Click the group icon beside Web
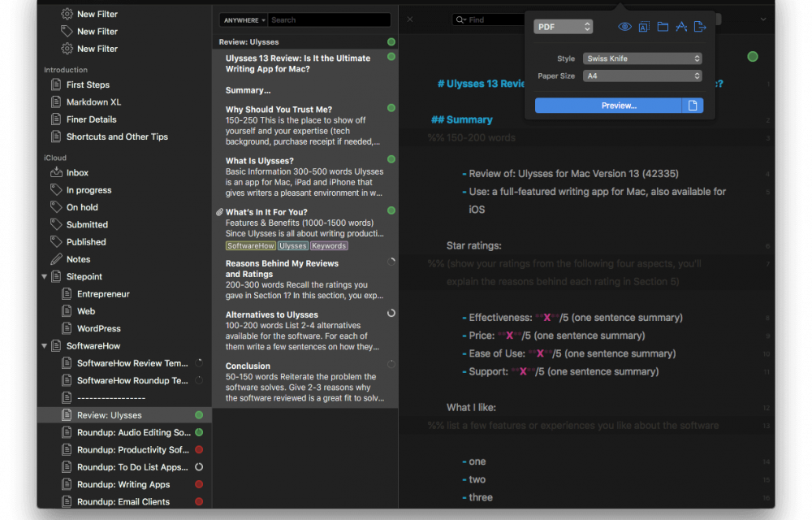The image size is (812, 520). coord(67,311)
